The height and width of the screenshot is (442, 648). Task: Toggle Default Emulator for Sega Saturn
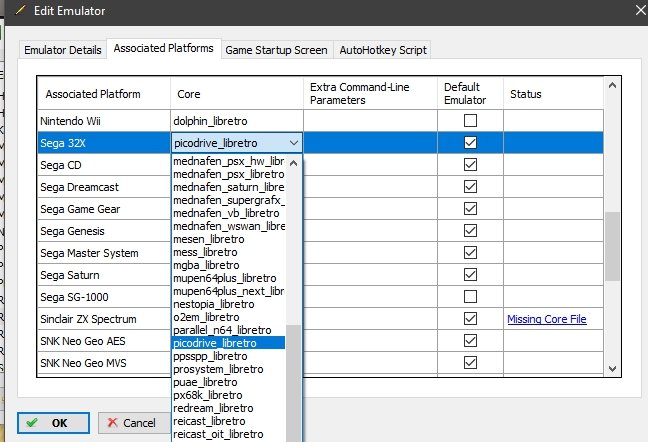(470, 274)
